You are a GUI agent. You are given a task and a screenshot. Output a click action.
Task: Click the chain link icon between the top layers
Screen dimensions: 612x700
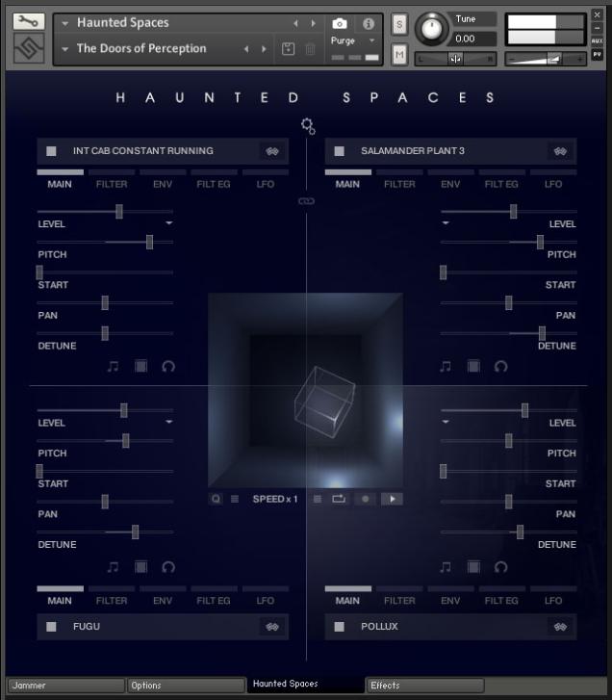point(306,201)
